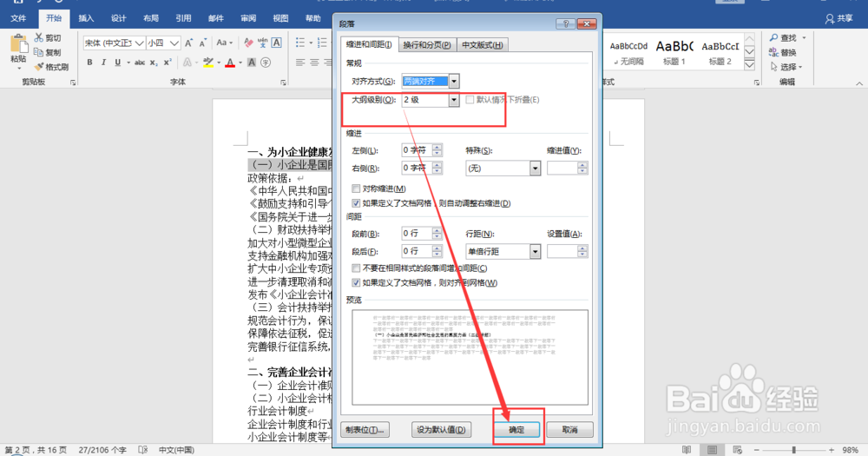Select the 缩进和间距 tab
Screen dimensions: 868x456
pos(369,44)
